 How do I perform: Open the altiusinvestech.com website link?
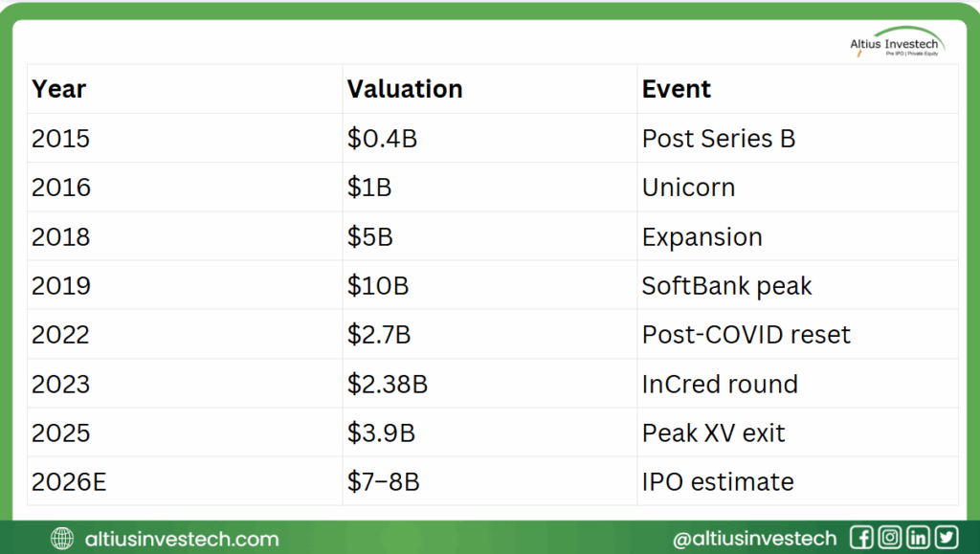tap(182, 539)
